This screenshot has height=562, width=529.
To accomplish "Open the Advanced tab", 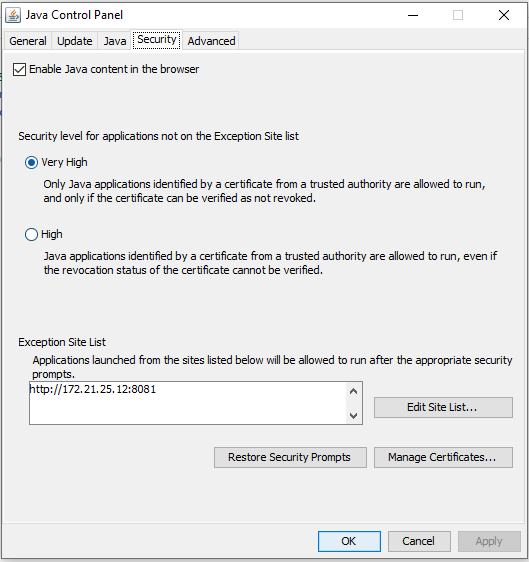I will click(211, 41).
